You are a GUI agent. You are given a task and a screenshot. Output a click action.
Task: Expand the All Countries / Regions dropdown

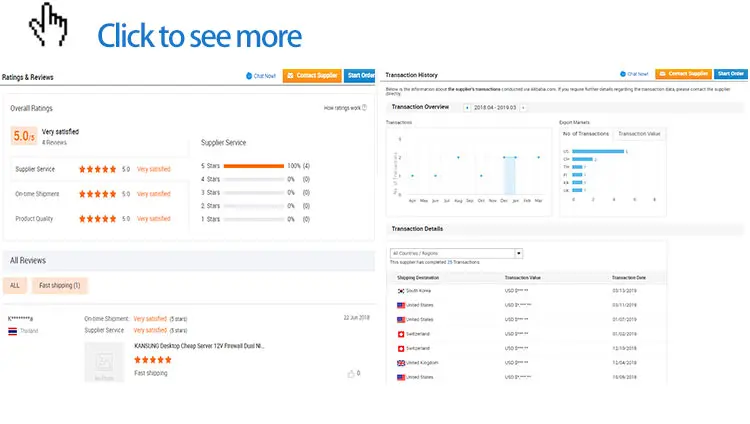[x=518, y=254]
